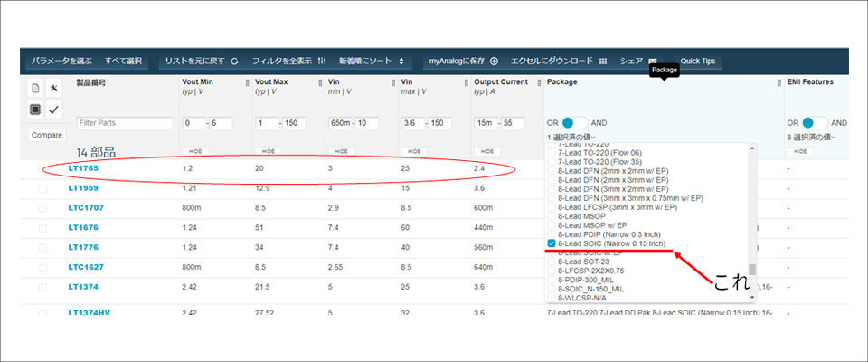Click the sort order up-down arrows icon
This screenshot has height=362, width=868.
(x=401, y=61)
